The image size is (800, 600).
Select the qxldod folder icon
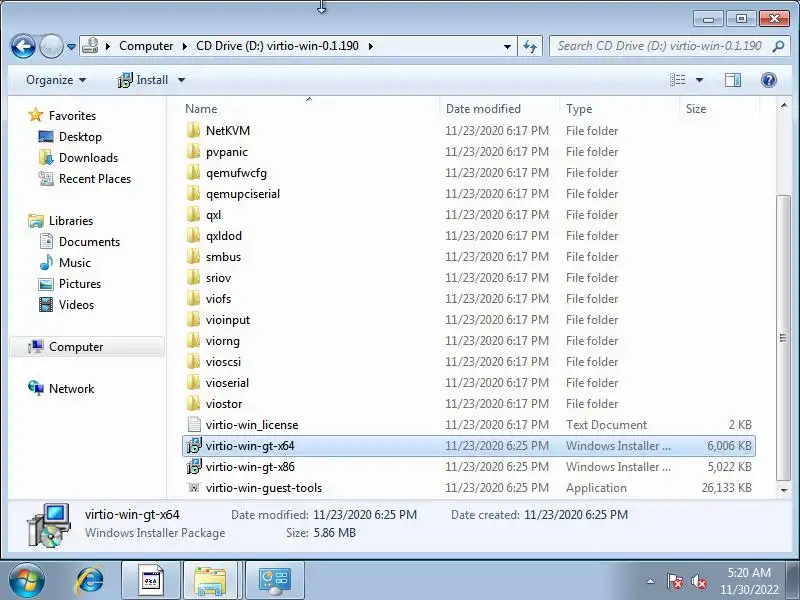click(193, 235)
